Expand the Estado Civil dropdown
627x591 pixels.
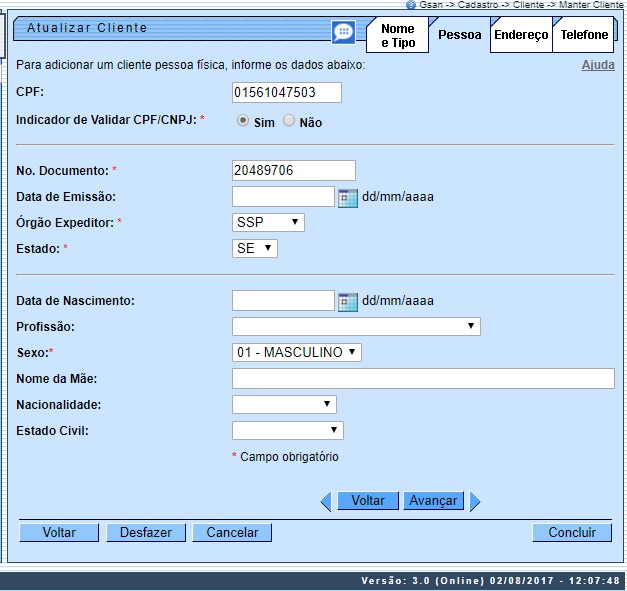(x=288, y=431)
